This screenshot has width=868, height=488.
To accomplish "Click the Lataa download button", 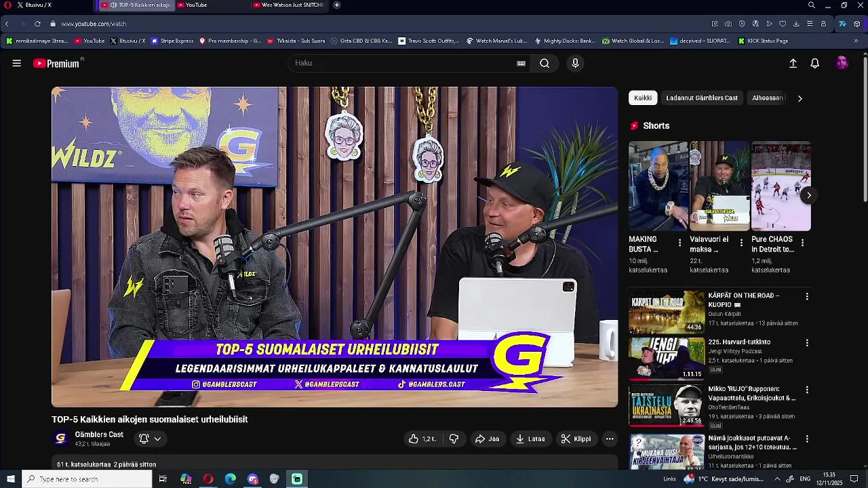I will [x=531, y=439].
